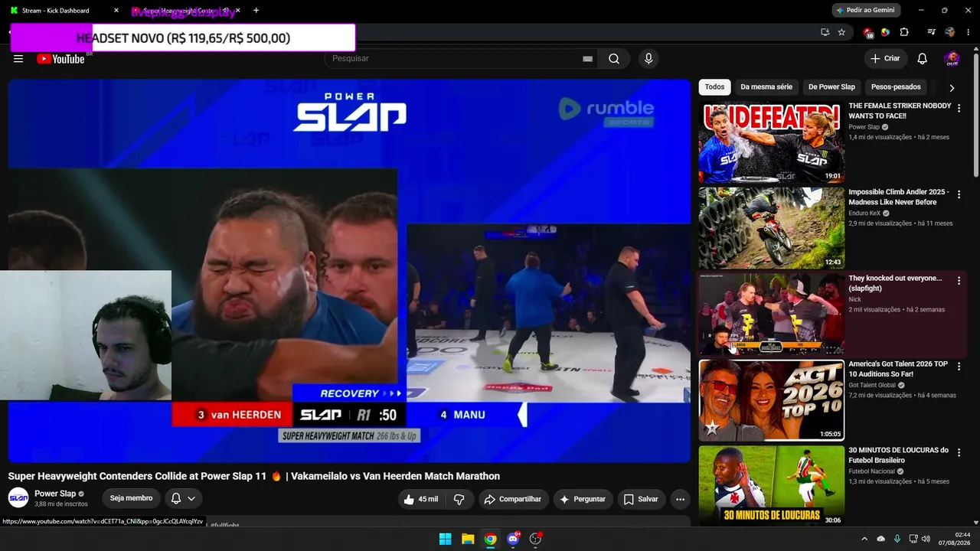Open Chrome media controls icon
This screenshot has height=551, width=980.
pos(931,32)
